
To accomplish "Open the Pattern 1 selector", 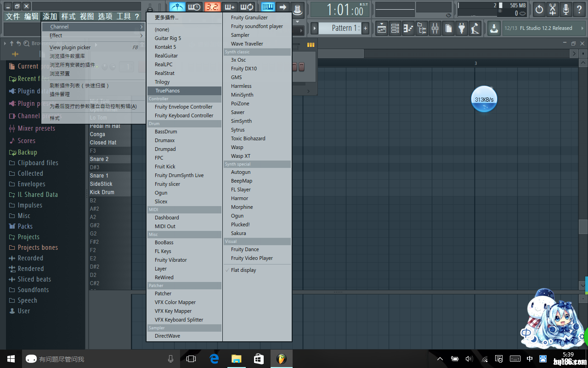I will point(340,28).
